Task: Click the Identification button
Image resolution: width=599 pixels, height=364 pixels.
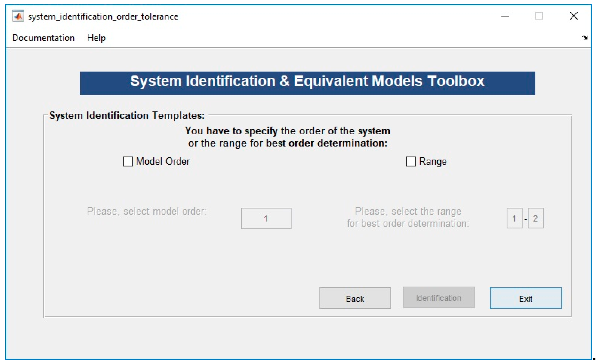Action: pos(439,298)
